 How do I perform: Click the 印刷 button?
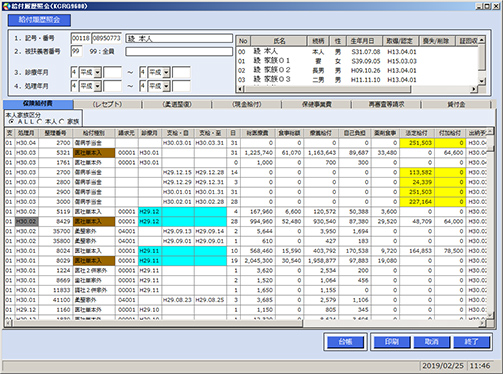[x=392, y=342]
